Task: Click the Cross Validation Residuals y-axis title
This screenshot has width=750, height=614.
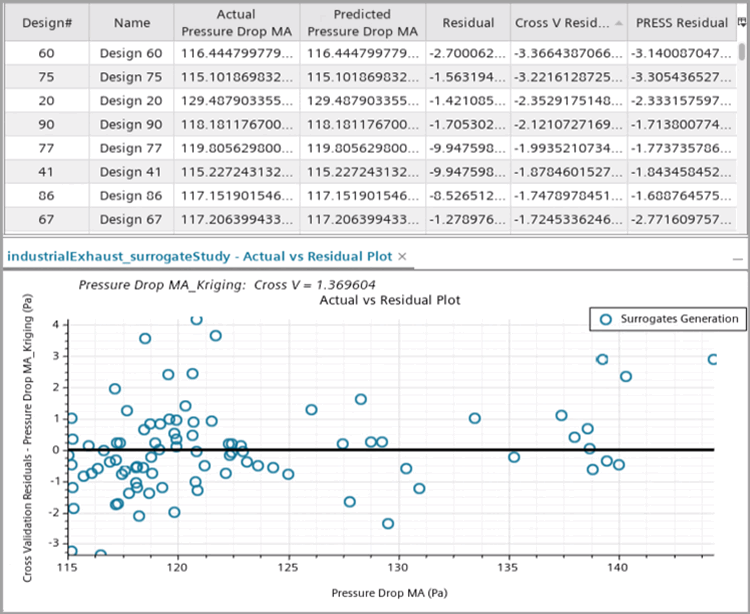Action: coord(27,438)
